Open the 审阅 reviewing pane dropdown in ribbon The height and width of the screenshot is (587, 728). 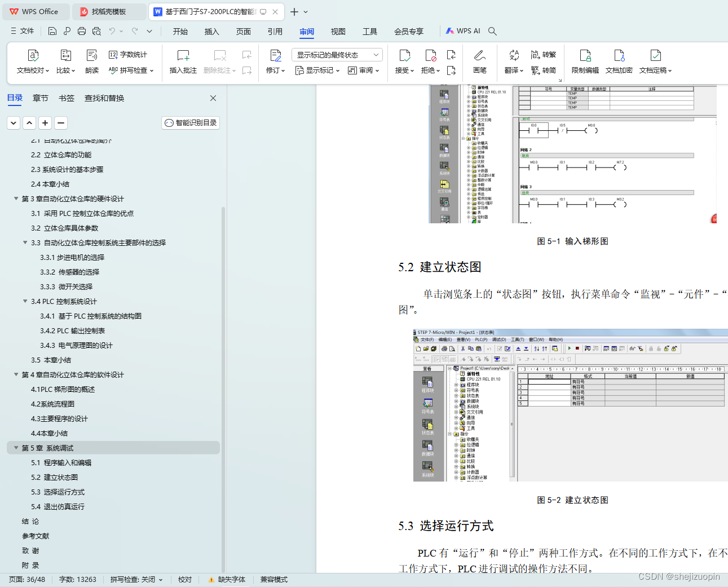tap(363, 70)
